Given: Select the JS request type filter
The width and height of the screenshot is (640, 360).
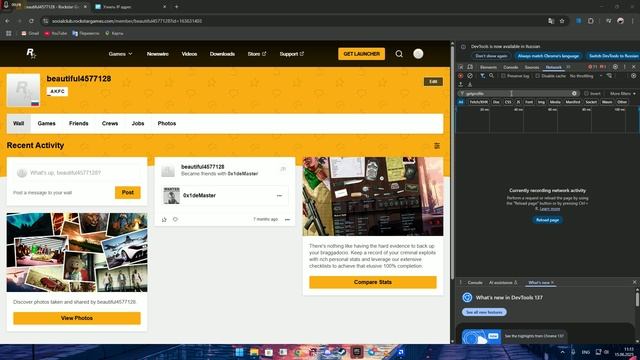Looking at the screenshot, I should click(518, 102).
